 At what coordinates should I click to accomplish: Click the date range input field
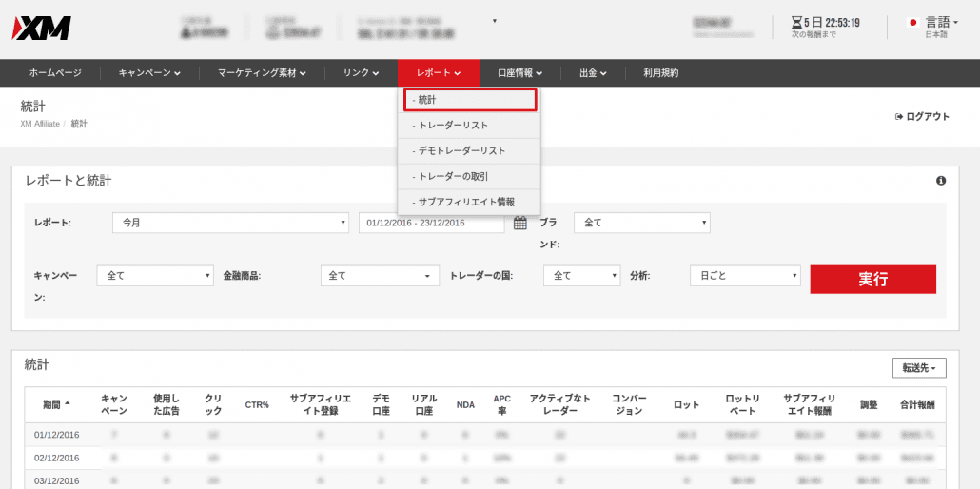pyautogui.click(x=431, y=223)
